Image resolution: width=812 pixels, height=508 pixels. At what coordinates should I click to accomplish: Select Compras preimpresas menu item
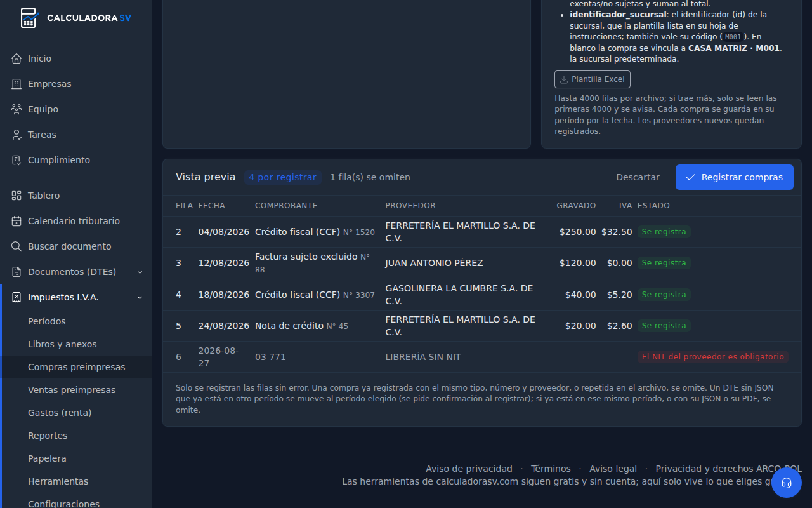click(77, 367)
